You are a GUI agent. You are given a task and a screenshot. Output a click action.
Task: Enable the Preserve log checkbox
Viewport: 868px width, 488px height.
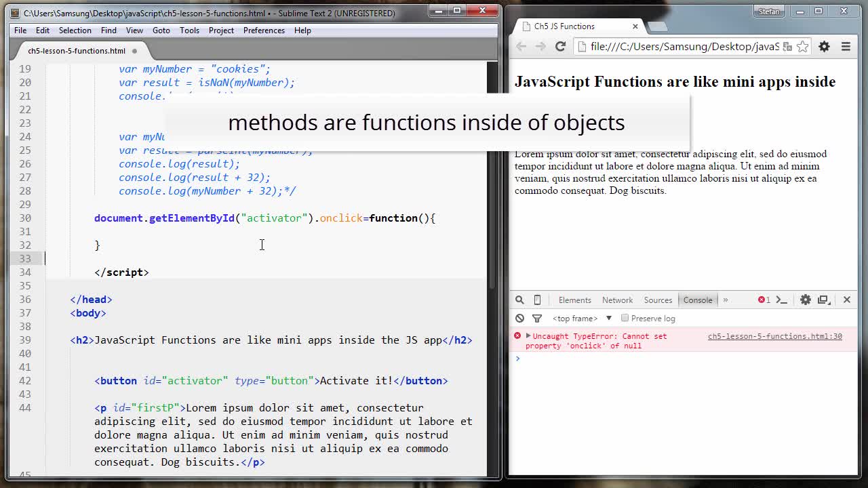(x=625, y=318)
